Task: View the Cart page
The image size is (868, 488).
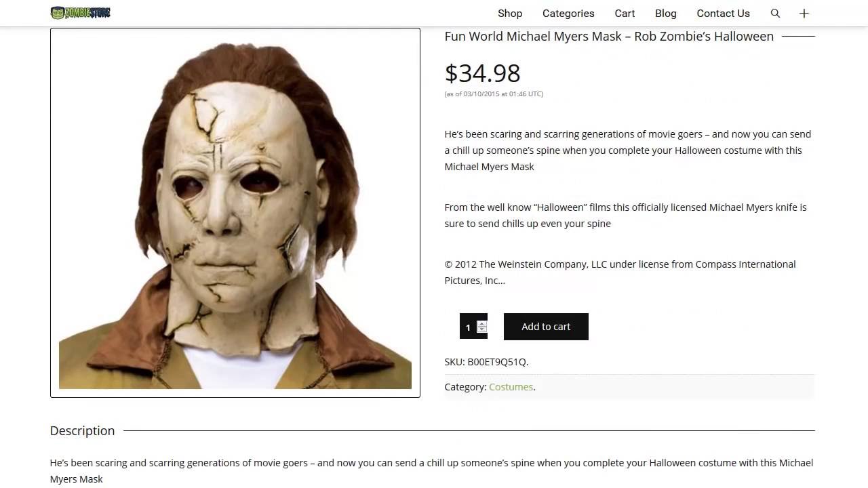Action: pos(625,13)
